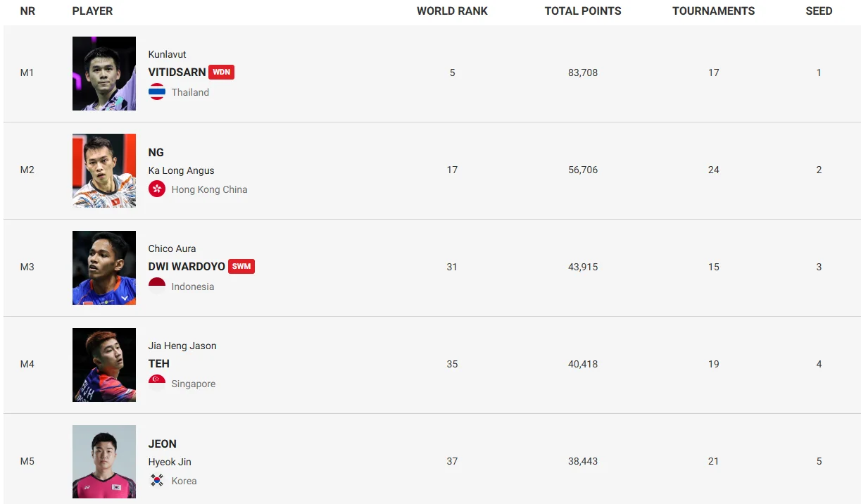Open Chico Aura Dwi Wardoyo's photo
The height and width of the screenshot is (504, 861).
pos(104,267)
